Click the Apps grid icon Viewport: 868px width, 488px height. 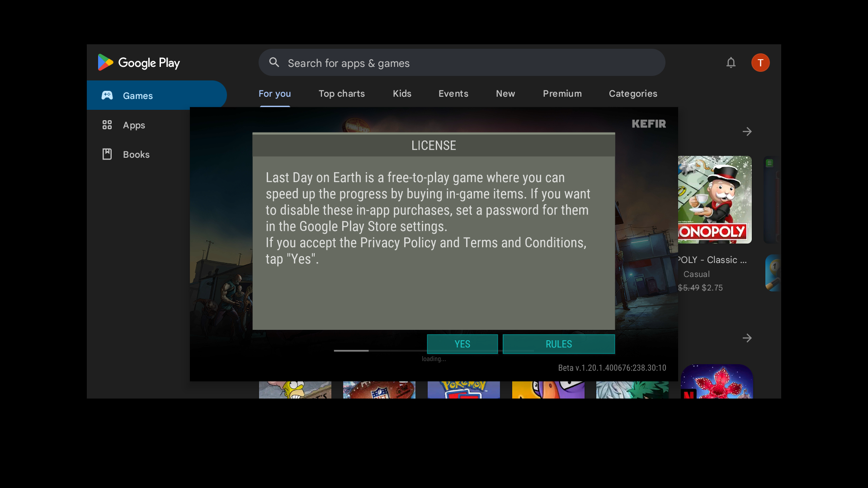pyautogui.click(x=107, y=125)
